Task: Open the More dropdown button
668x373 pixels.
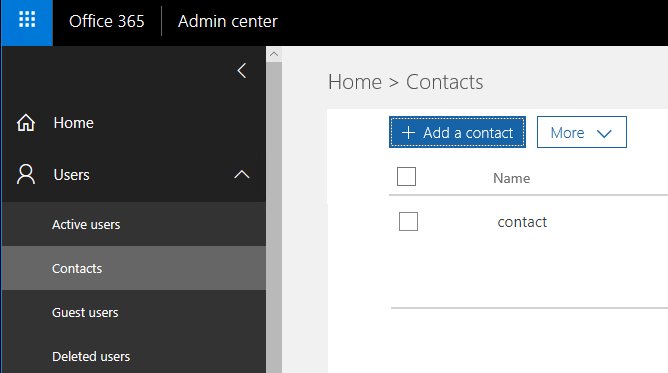Action: click(x=582, y=132)
